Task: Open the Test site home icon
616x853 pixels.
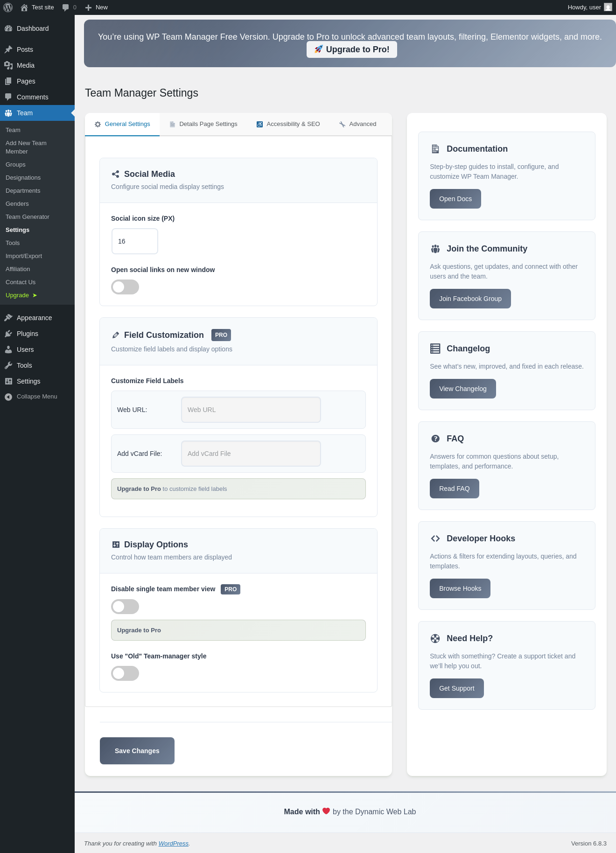Action: coord(24,7)
